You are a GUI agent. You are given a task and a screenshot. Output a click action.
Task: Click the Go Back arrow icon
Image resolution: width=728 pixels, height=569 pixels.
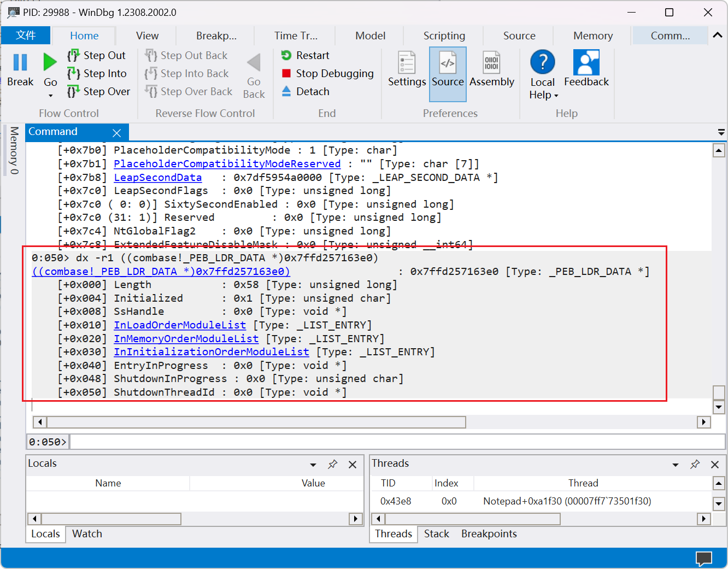(254, 62)
